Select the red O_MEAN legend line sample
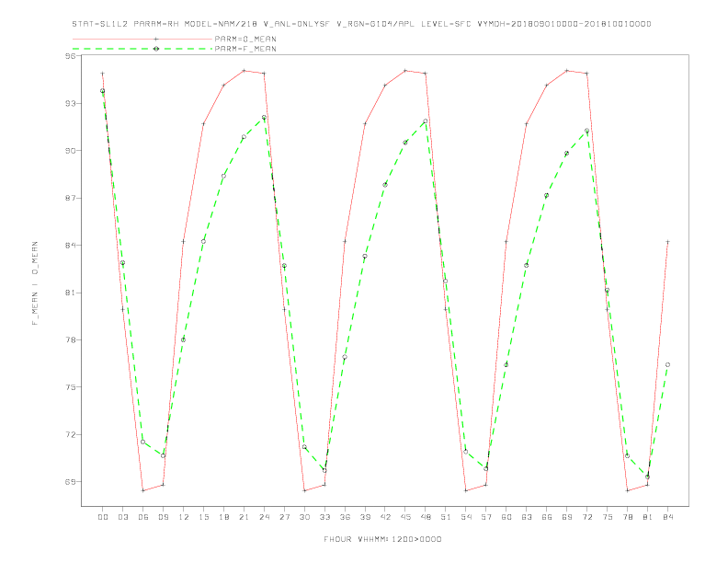728x563 pixels. [x=142, y=39]
